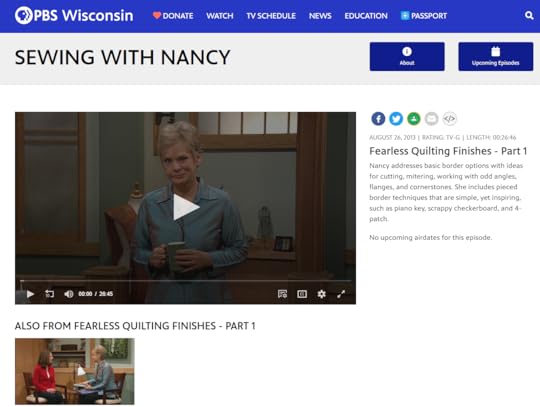The image size is (540, 407).
Task: Mute the video volume
Action: pyautogui.click(x=69, y=294)
